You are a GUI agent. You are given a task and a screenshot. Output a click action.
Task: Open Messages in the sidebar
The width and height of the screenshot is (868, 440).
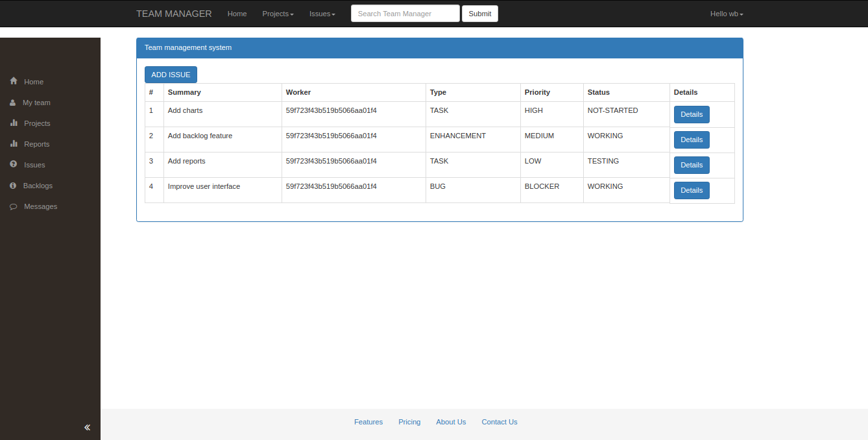41,206
